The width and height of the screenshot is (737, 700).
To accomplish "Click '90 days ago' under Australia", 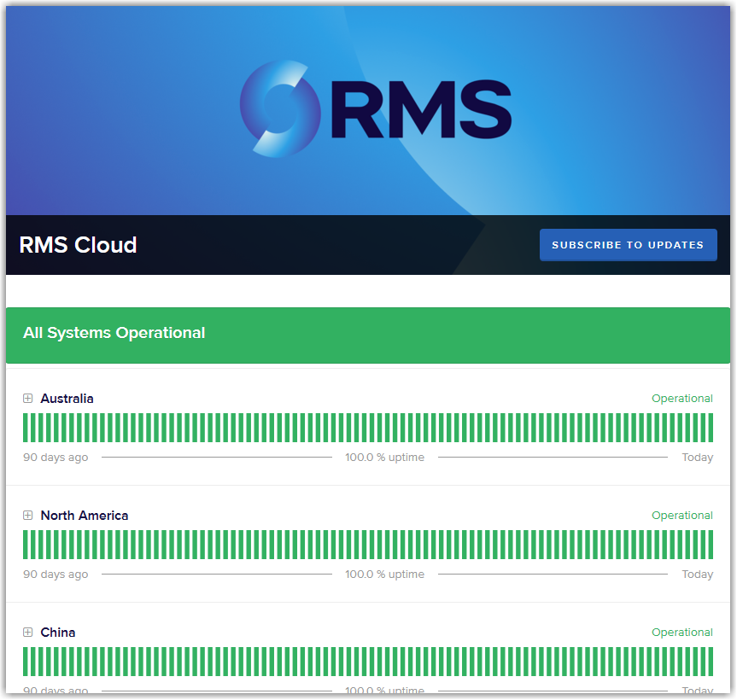I will point(56,457).
